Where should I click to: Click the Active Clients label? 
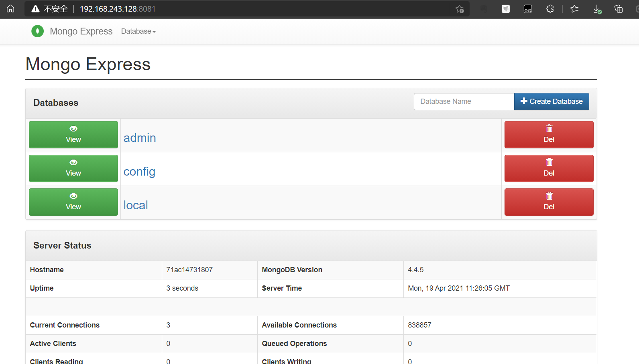[x=53, y=344]
